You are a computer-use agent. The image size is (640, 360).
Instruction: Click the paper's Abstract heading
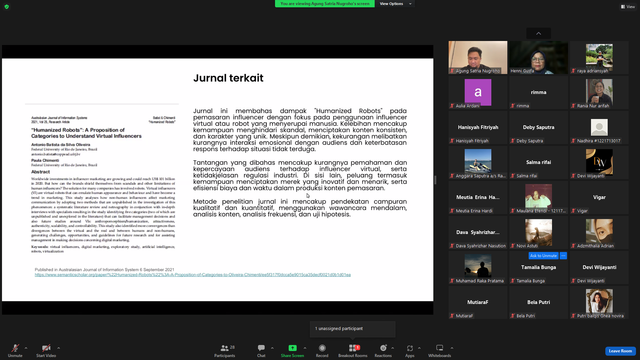[40, 172]
